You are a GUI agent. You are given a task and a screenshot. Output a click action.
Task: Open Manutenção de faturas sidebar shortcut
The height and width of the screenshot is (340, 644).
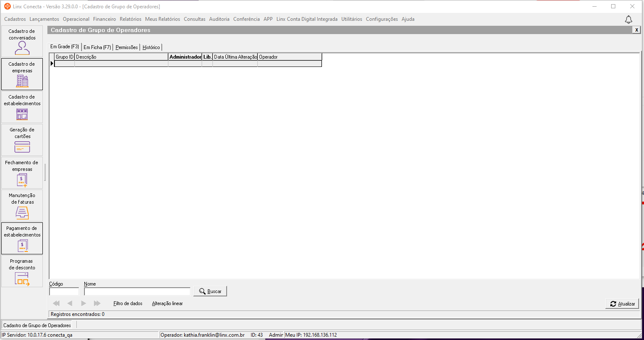click(22, 206)
